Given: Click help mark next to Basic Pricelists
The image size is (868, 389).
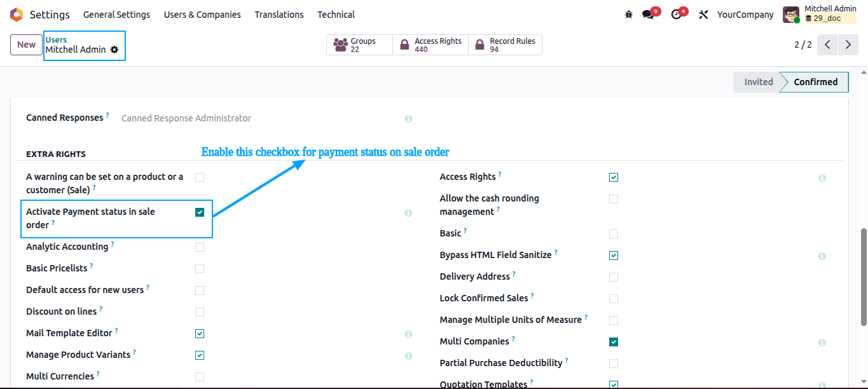Looking at the screenshot, I should click(92, 266).
